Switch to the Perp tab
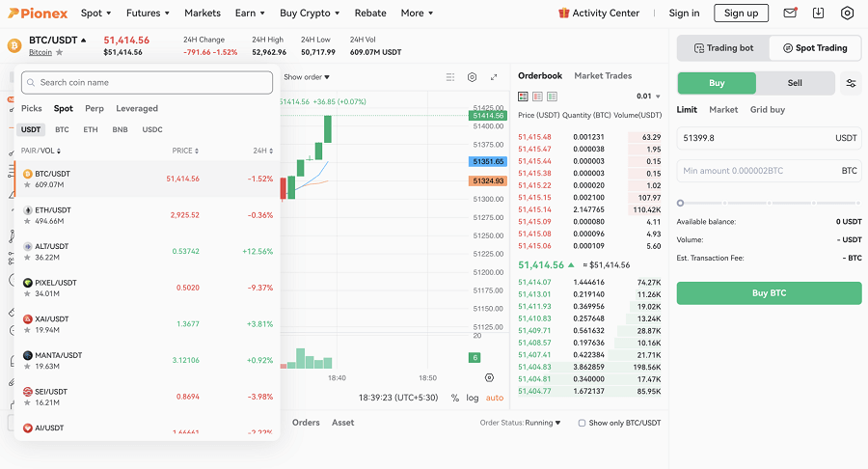868x469 pixels. pos(95,108)
